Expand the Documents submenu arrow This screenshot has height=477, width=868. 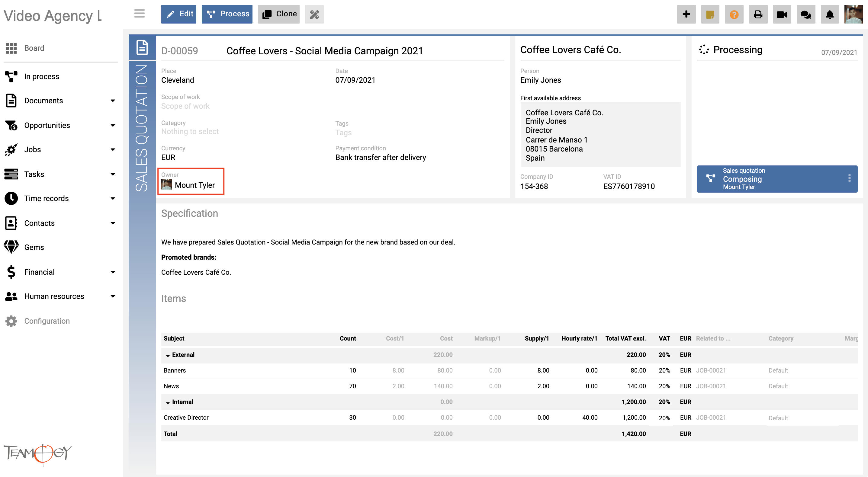113,101
